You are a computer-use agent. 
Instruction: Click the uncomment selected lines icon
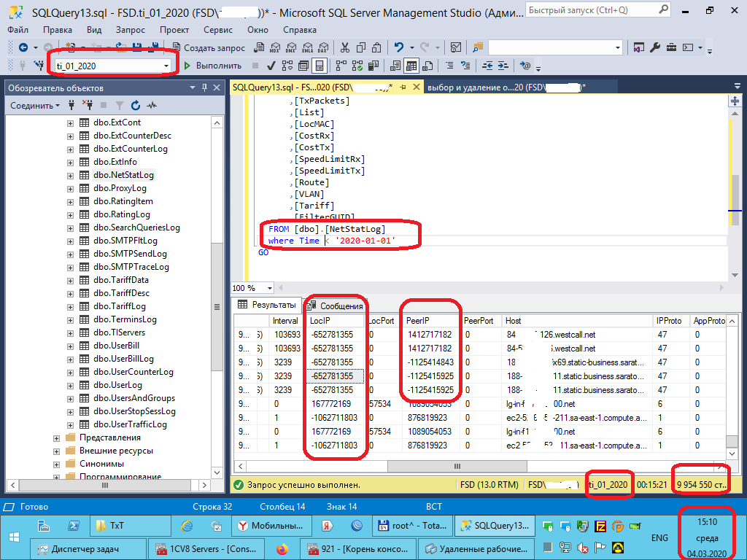(x=465, y=66)
